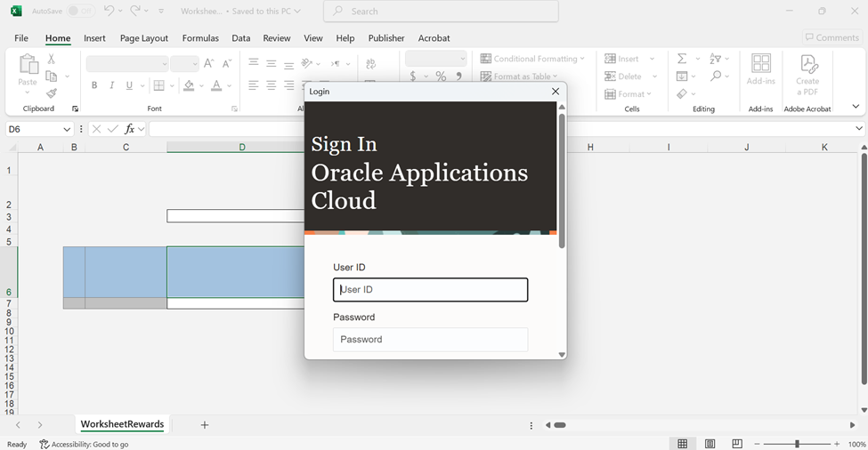Click the Italic formatting icon
The image size is (868, 450).
pyautogui.click(x=111, y=85)
